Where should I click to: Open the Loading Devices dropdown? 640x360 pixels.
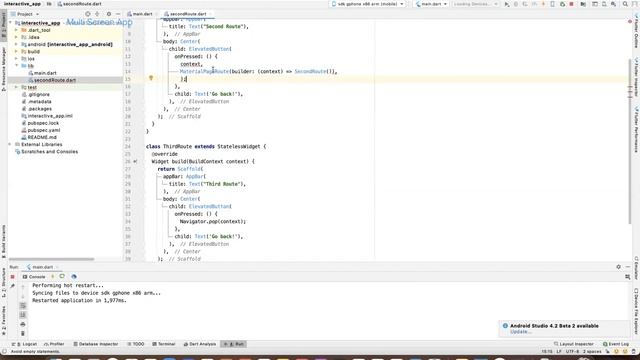pos(476,4)
